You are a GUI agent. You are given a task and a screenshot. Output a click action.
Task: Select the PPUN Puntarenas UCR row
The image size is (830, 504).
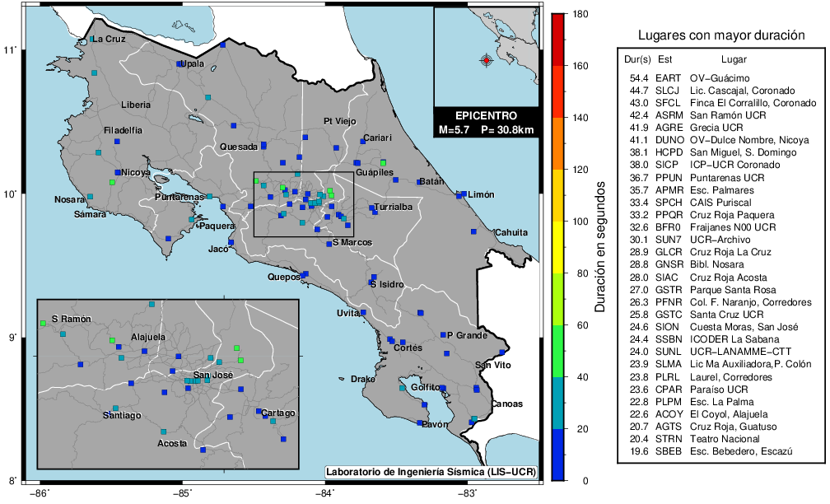pyautogui.click(x=710, y=177)
